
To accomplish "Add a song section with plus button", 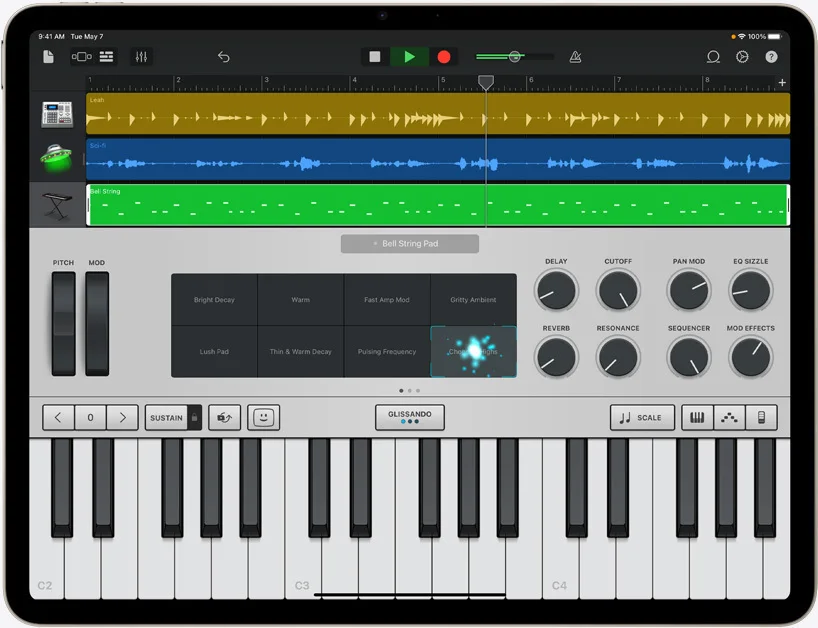I will [x=782, y=82].
